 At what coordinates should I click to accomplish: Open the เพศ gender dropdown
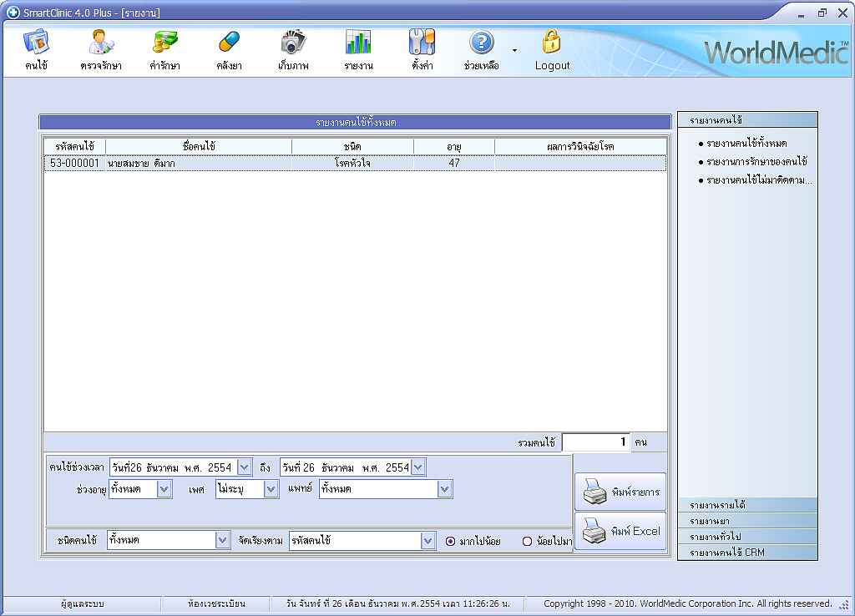271,489
